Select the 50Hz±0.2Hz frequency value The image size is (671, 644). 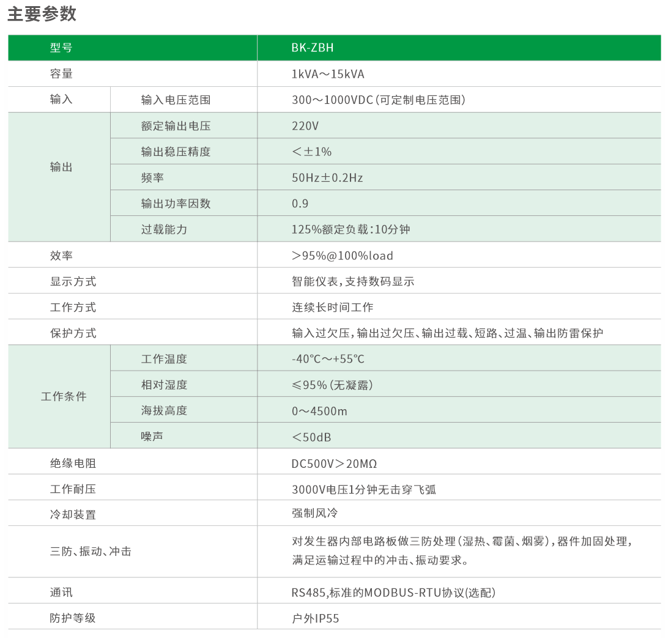(327, 178)
